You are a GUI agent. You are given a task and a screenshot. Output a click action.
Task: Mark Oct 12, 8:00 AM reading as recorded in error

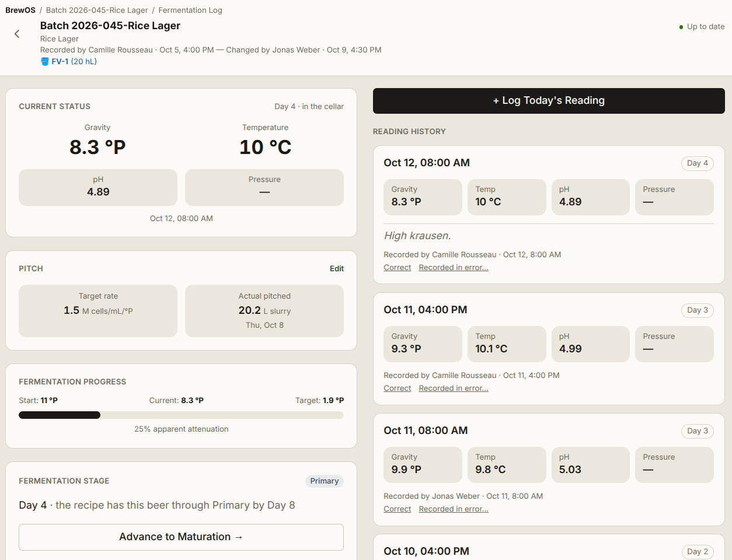454,267
